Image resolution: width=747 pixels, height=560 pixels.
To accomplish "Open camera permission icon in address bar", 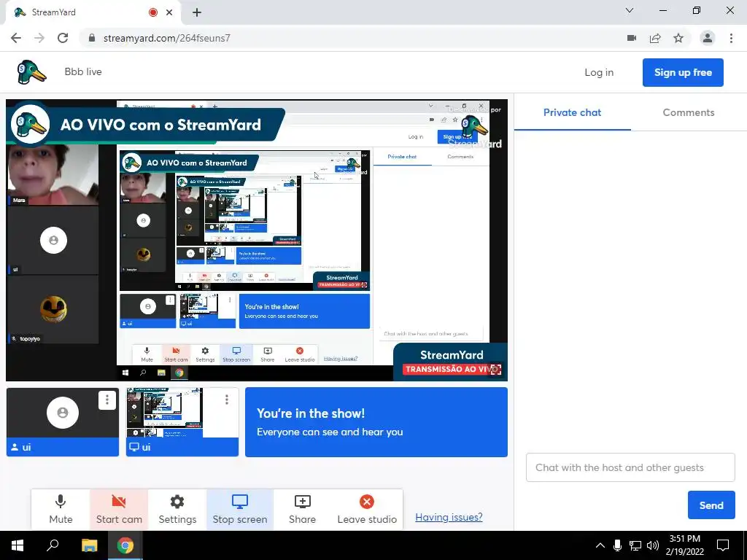I will [x=632, y=38].
